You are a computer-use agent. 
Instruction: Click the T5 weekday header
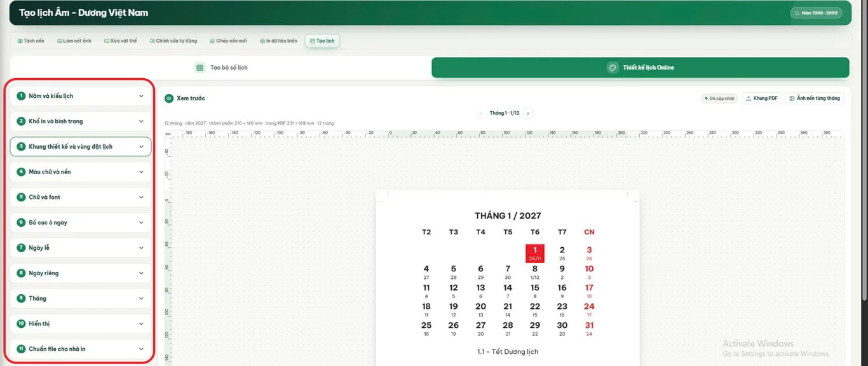[508, 232]
